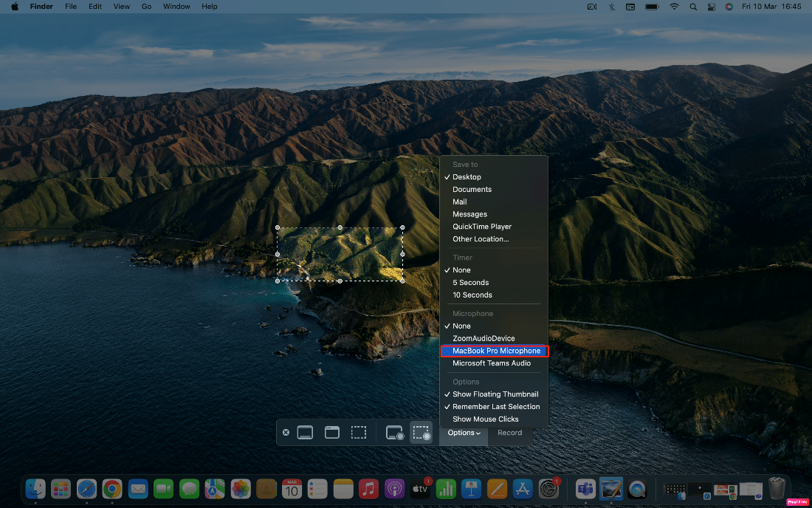The image size is (812, 508).
Task: Open the Finder menu in the menu bar
Action: click(x=41, y=7)
